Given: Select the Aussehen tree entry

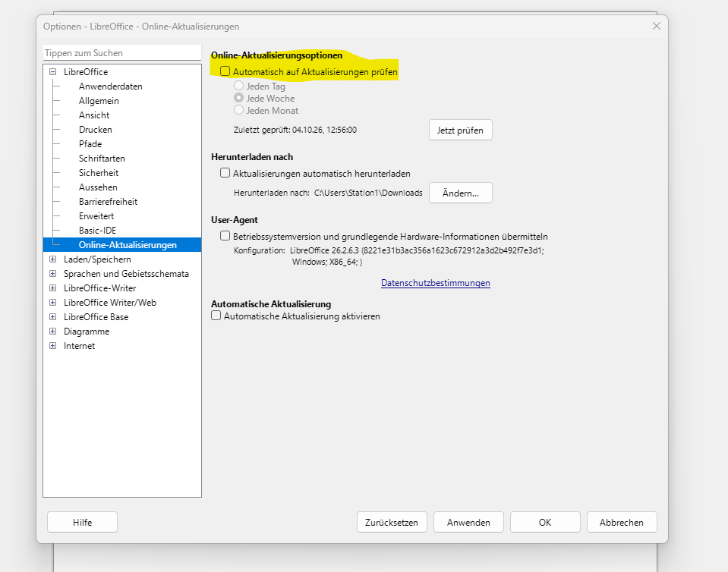Looking at the screenshot, I should tap(98, 187).
